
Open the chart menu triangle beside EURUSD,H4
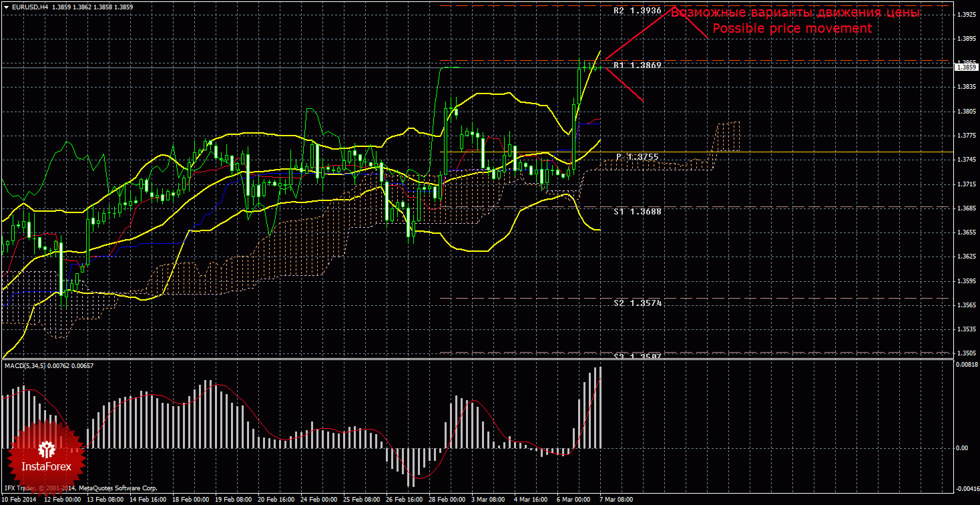[6, 7]
